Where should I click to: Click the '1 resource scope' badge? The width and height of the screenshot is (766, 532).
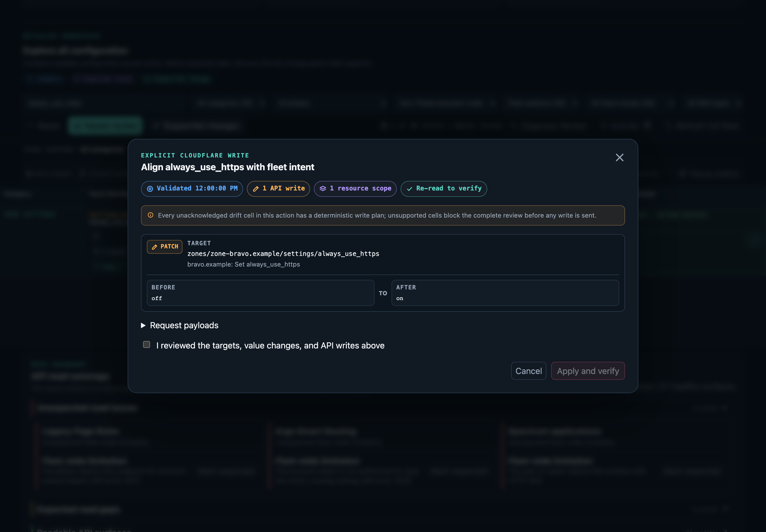tap(355, 189)
